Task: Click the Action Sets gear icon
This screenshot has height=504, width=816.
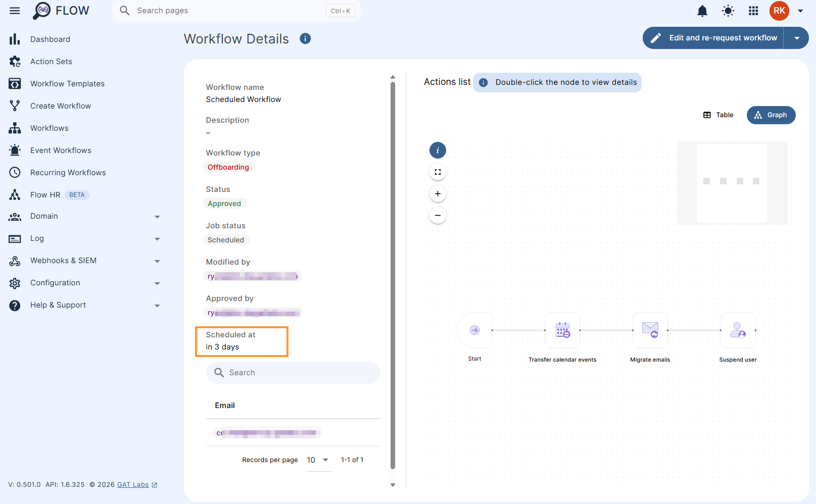Action: [x=15, y=62]
